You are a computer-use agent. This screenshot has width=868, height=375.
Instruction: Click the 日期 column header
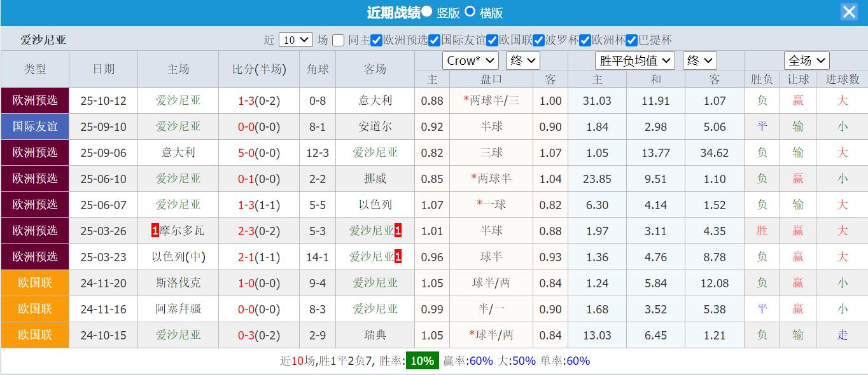coord(103,69)
